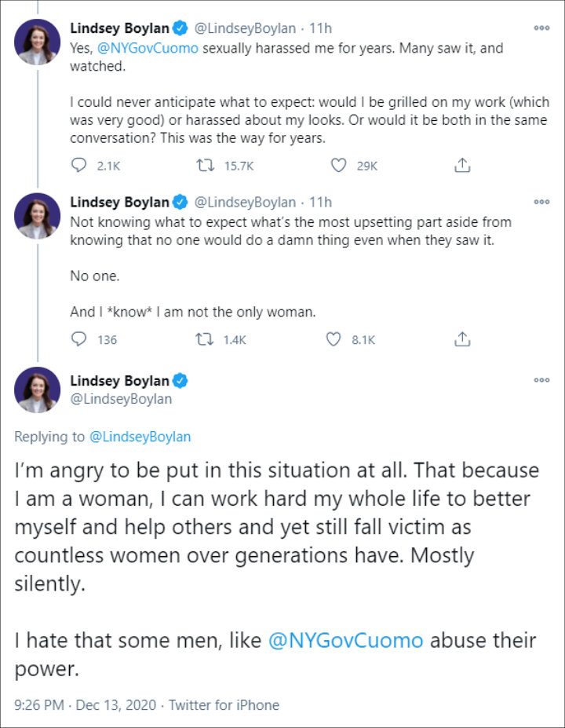Like the second tweet with 8.1K likes
The height and width of the screenshot is (728, 565).
[334, 339]
